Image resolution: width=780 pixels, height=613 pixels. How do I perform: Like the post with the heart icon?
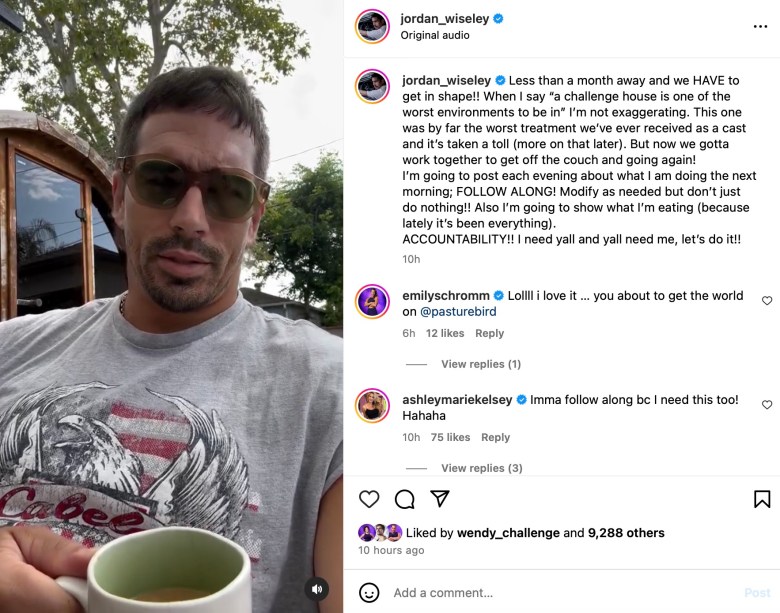click(x=369, y=499)
